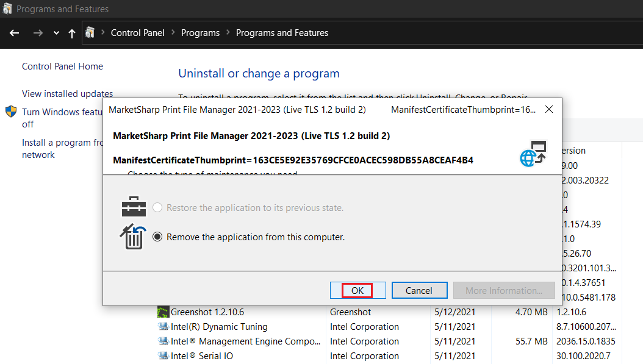This screenshot has height=364, width=643.
Task: Click Intel Management Engine installer icon
Action: (x=163, y=341)
